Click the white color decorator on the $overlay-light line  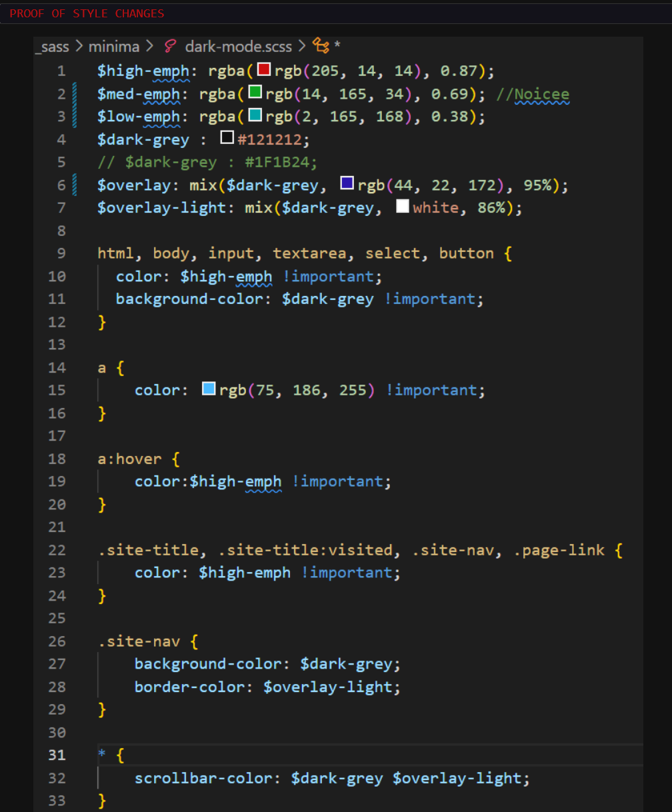(401, 206)
